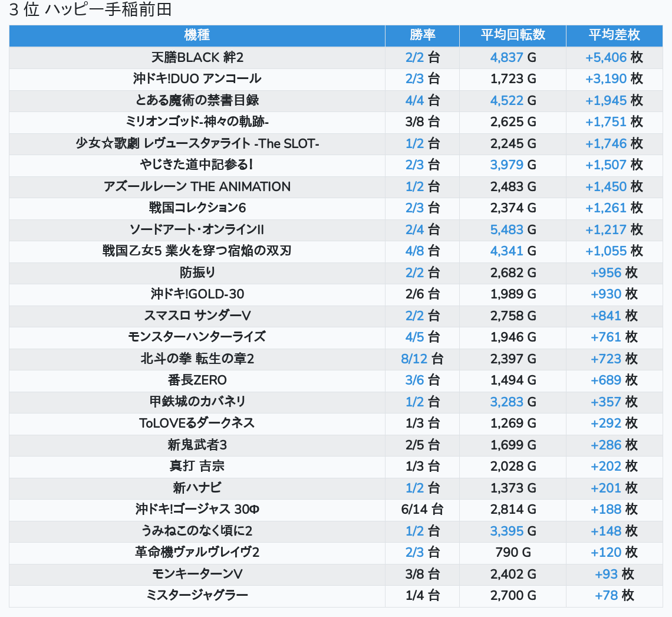Click ミスタージャグラー machine name
The width and height of the screenshot is (672, 617).
tap(197, 596)
